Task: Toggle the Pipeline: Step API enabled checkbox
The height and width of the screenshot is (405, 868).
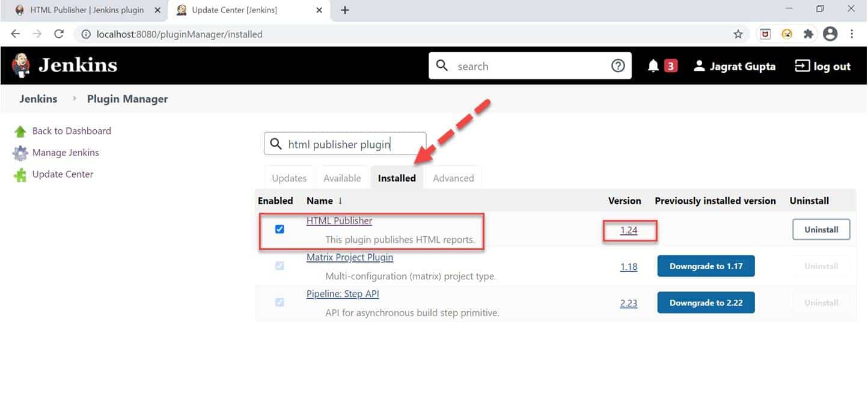Action: (x=280, y=302)
